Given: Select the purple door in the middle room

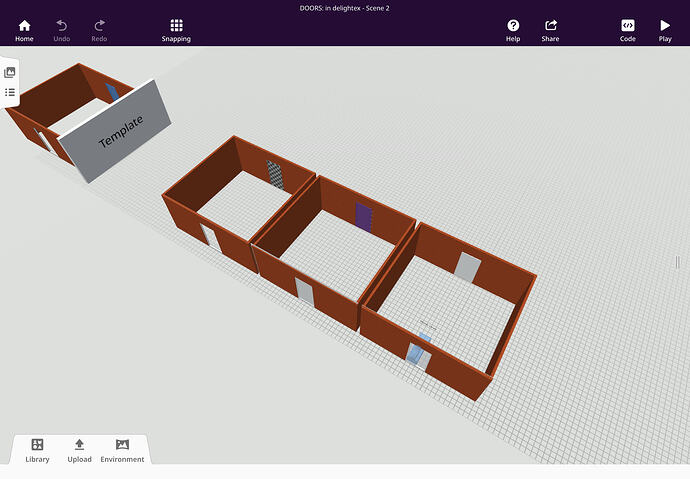Looking at the screenshot, I should (364, 217).
